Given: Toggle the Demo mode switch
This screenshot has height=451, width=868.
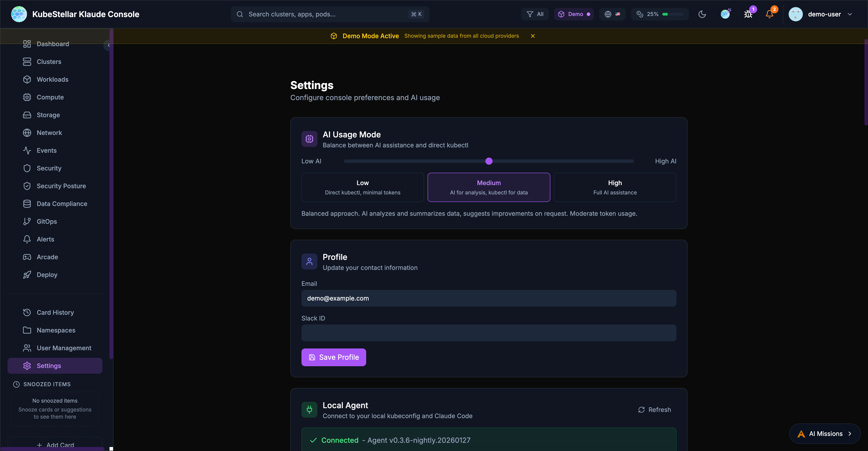Looking at the screenshot, I should coord(573,14).
